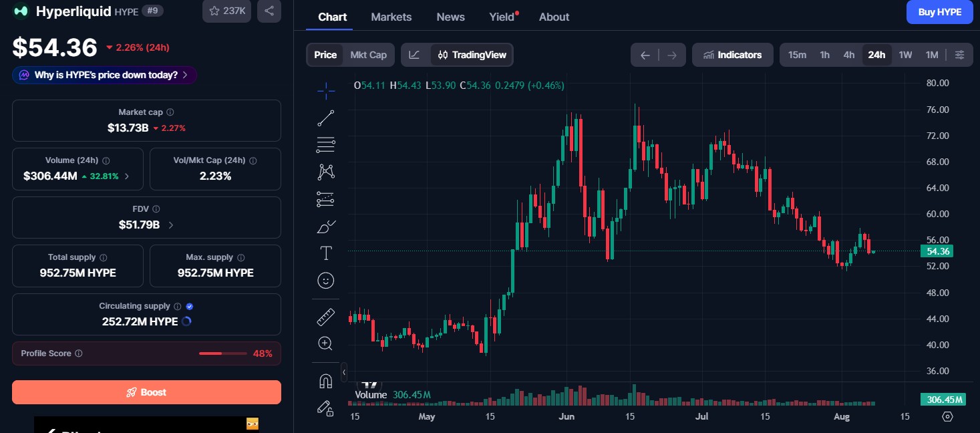Open Why is HYPE's price down today
Viewport: 980px width, 433px height.
click(104, 75)
